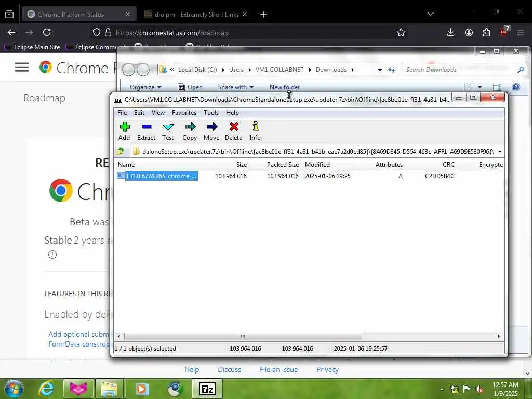
Task: Click the Search Downloads field in Explorer
Action: [x=460, y=70]
